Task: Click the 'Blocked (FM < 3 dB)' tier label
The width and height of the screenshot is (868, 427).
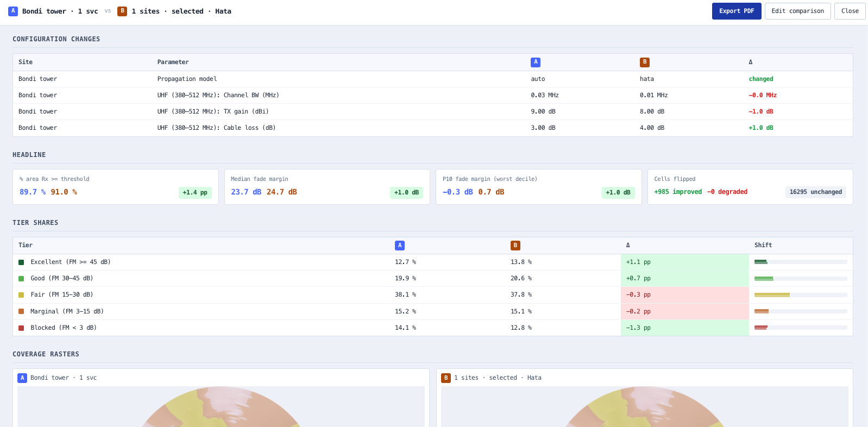Action: click(x=64, y=328)
